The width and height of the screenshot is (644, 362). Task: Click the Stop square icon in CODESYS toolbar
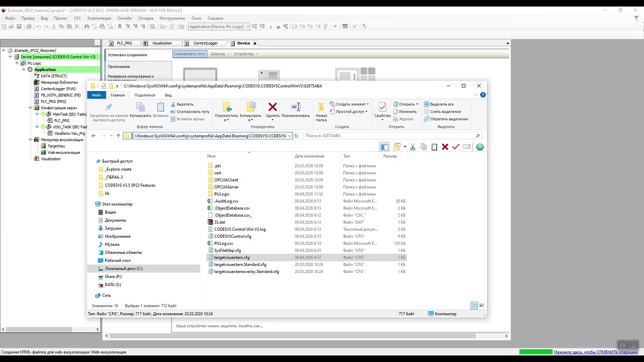279,27
